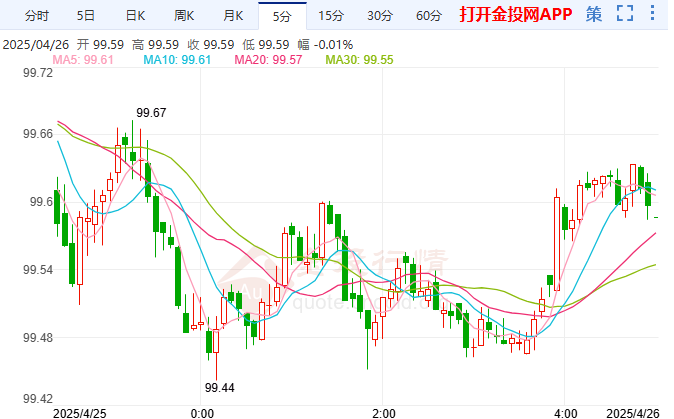
Task: Click the 99.44 low price annotation
Action: (220, 388)
